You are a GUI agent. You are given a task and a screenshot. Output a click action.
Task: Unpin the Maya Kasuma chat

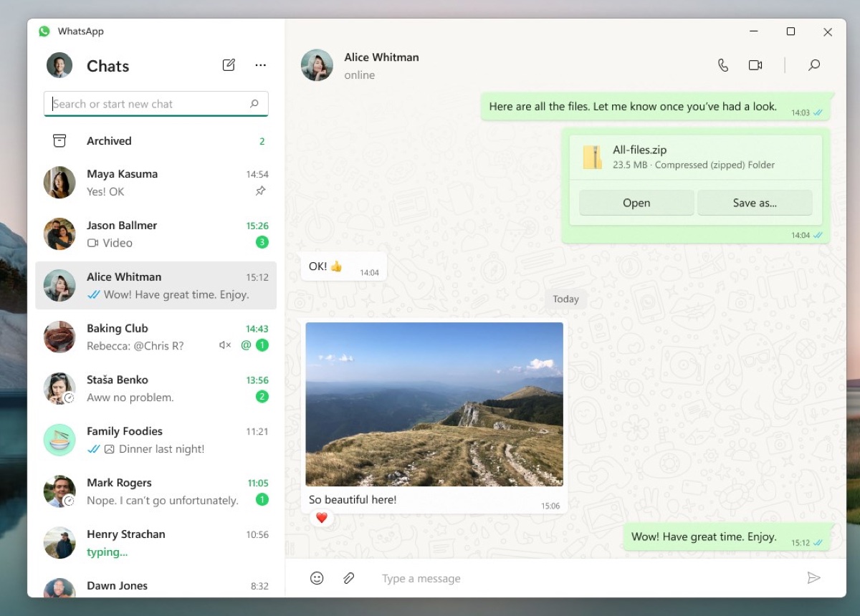coord(261,191)
